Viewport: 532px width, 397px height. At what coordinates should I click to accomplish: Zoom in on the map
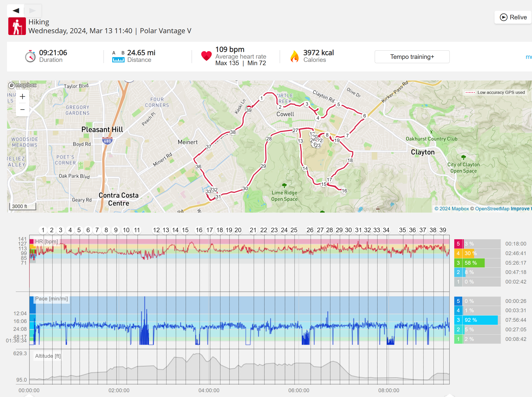pos(22,97)
